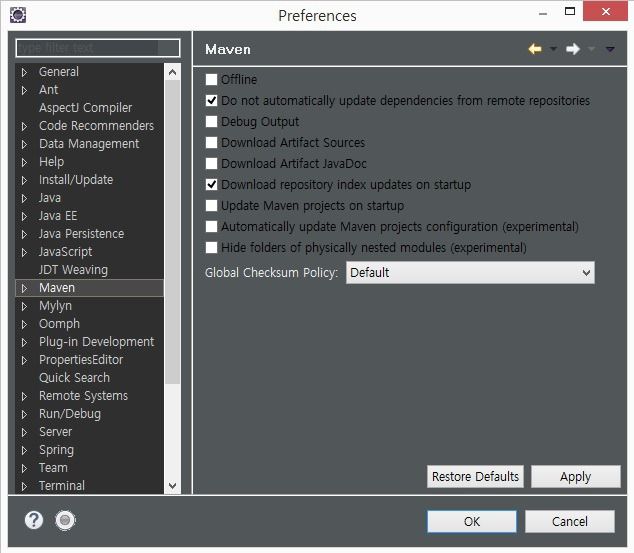Select Code Recommenders preference category

point(96,126)
